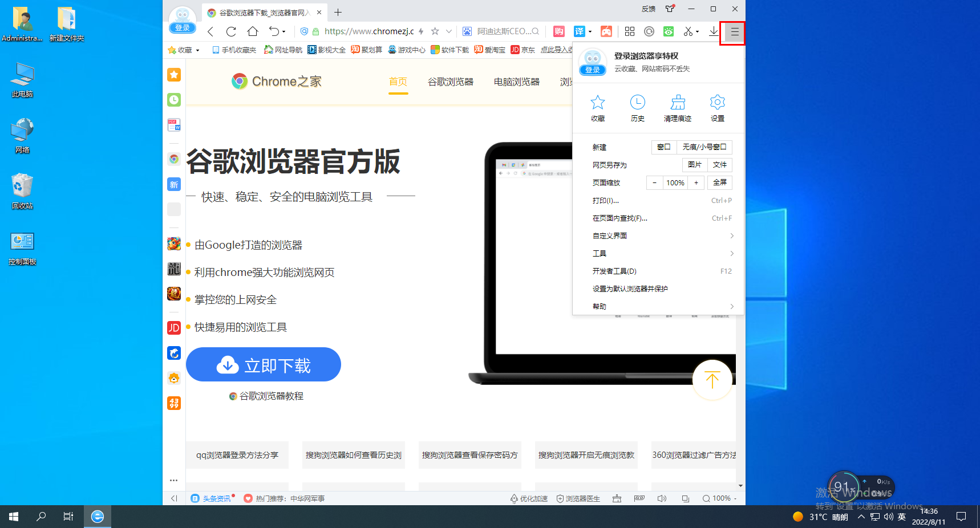Click the orange scroll-to-top arrow button
This screenshot has height=528, width=980.
point(712,380)
